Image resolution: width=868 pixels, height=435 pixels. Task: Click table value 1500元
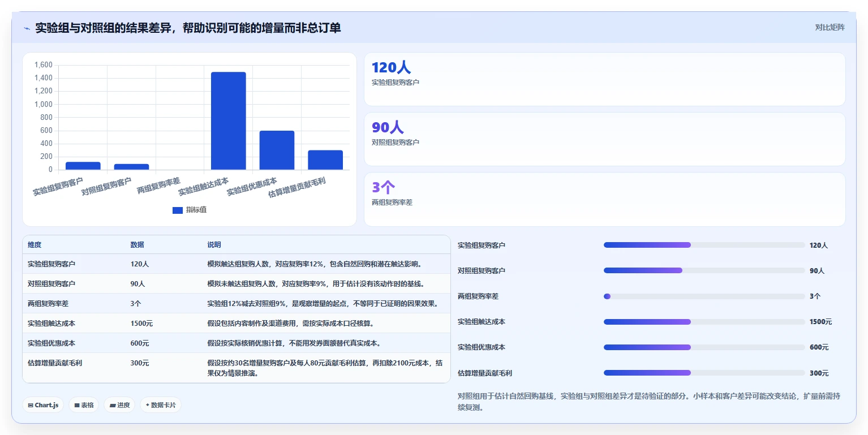tap(141, 324)
